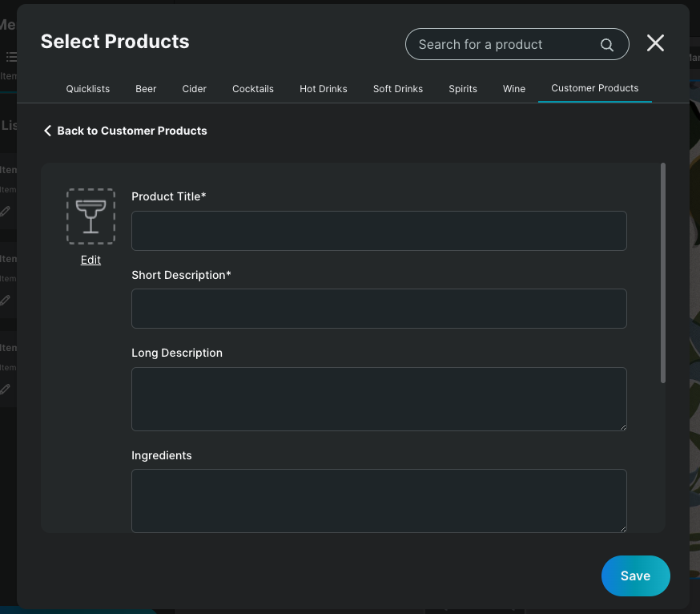Click inside the Product Title field
Image resolution: width=700 pixels, height=614 pixels.
(x=379, y=231)
